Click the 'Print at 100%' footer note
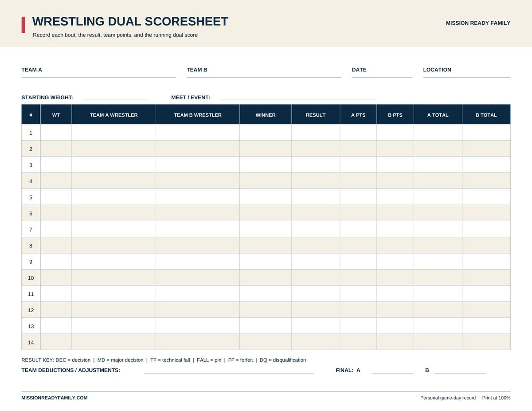Viewport: 532px width, 411px height. coord(496,398)
